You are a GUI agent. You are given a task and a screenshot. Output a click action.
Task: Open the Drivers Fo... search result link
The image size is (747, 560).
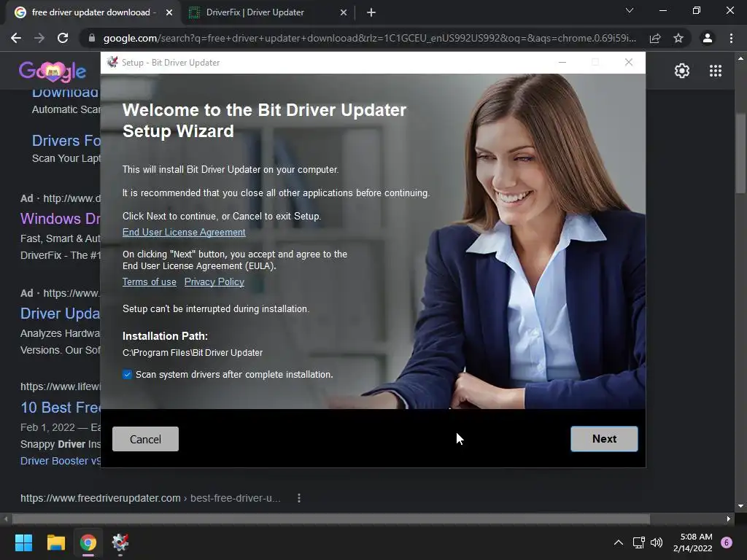click(66, 141)
